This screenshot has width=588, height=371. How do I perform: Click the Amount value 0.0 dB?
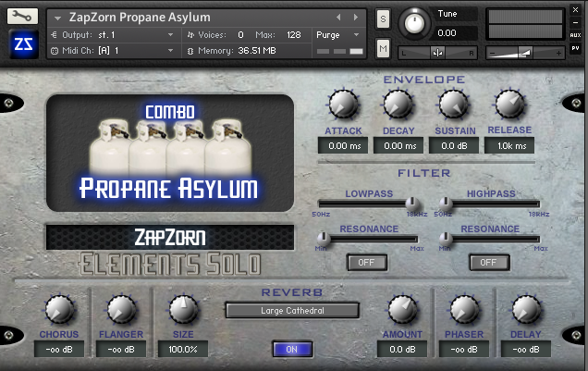pyautogui.click(x=402, y=349)
